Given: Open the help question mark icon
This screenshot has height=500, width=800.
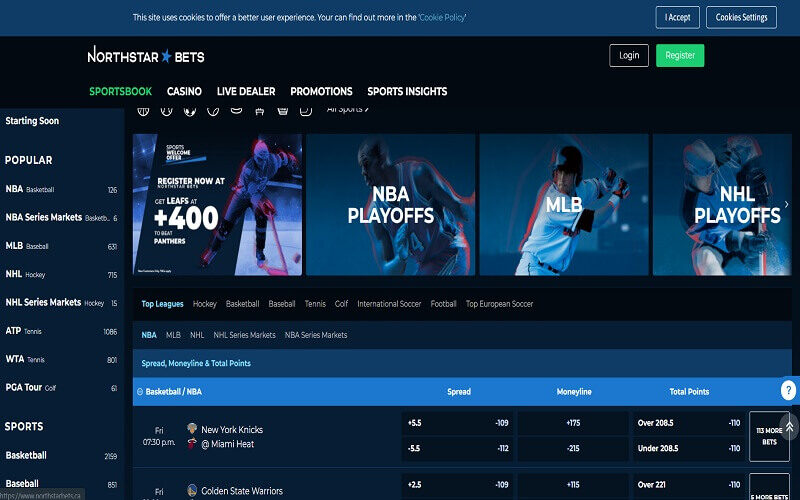Looking at the screenshot, I should [x=788, y=391].
